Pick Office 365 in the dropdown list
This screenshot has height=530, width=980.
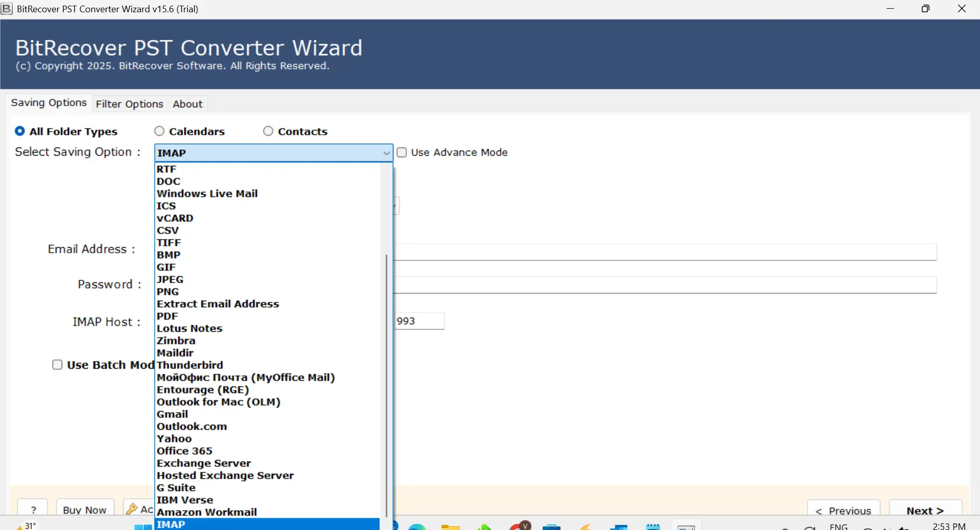pos(184,451)
